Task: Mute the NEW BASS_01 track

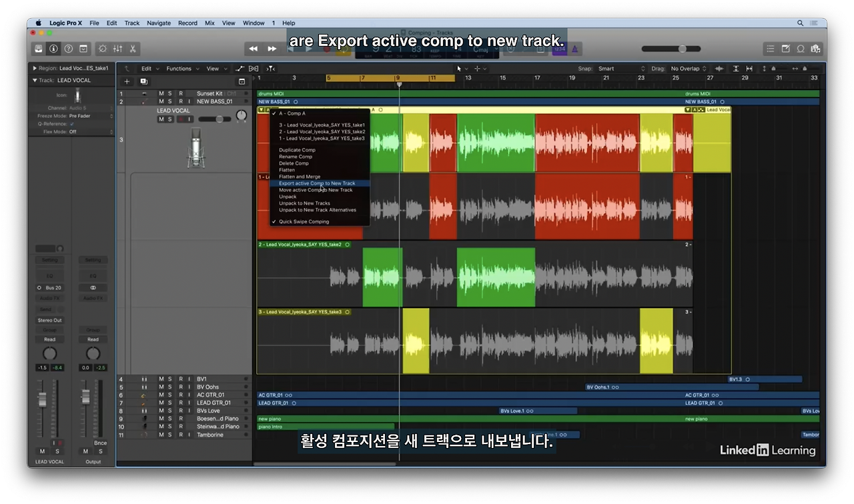Action: [x=161, y=101]
